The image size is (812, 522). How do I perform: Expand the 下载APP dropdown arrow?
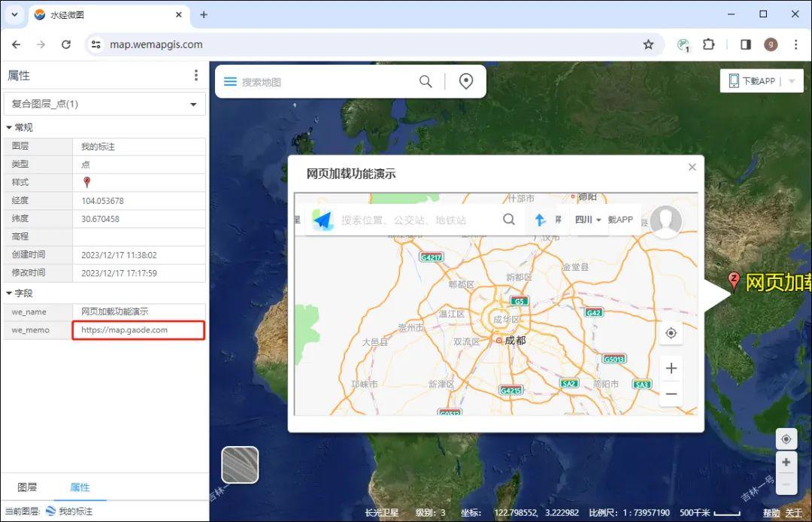click(x=791, y=81)
